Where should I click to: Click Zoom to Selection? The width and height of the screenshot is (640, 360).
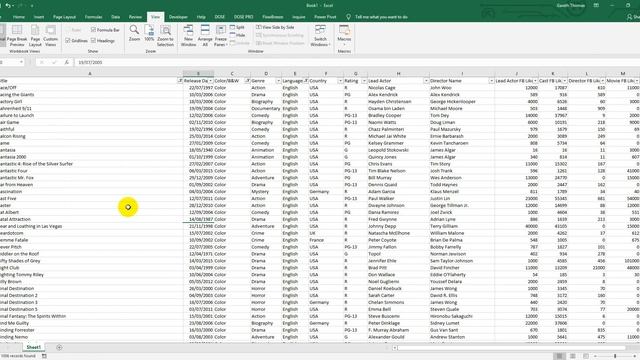coord(165,36)
